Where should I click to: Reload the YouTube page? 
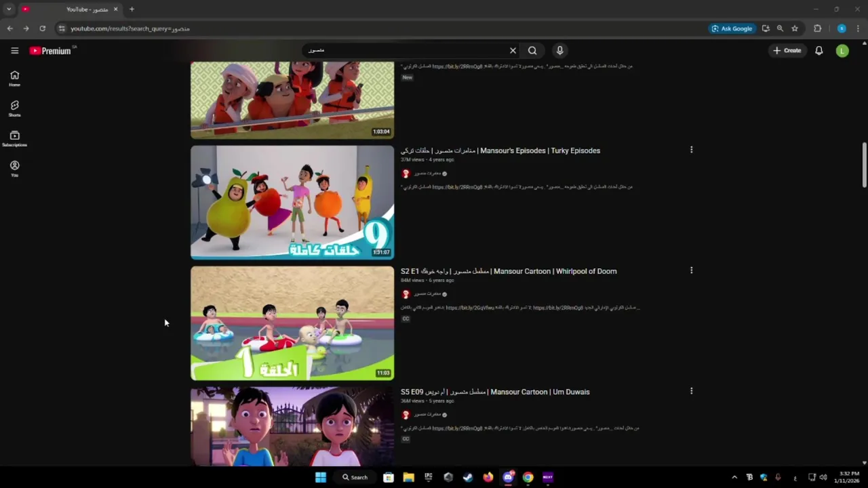(42, 28)
